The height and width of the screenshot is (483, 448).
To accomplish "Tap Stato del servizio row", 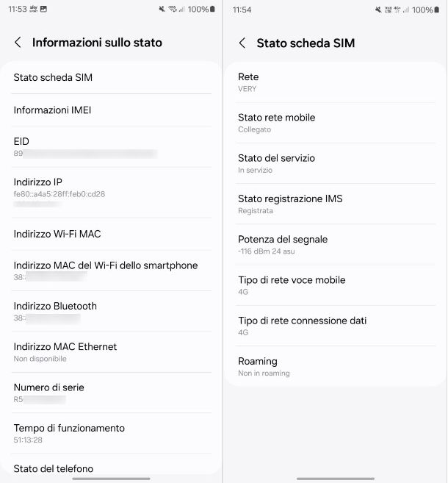I will click(336, 163).
